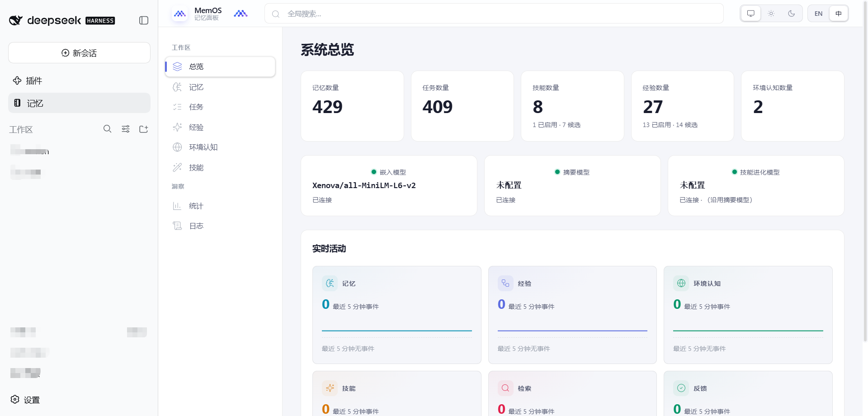Click the 系统总览 heading
Viewport: 868px width, 416px height.
click(x=327, y=50)
